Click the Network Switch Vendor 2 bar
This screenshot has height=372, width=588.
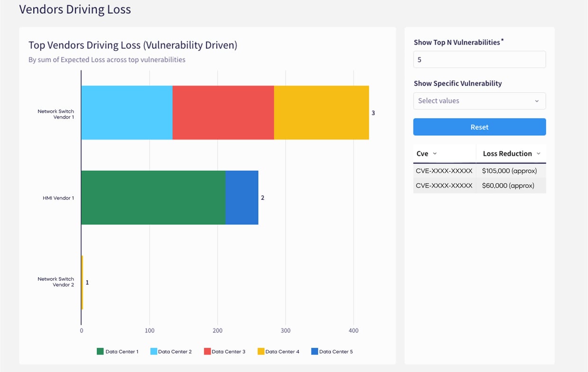pos(82,282)
